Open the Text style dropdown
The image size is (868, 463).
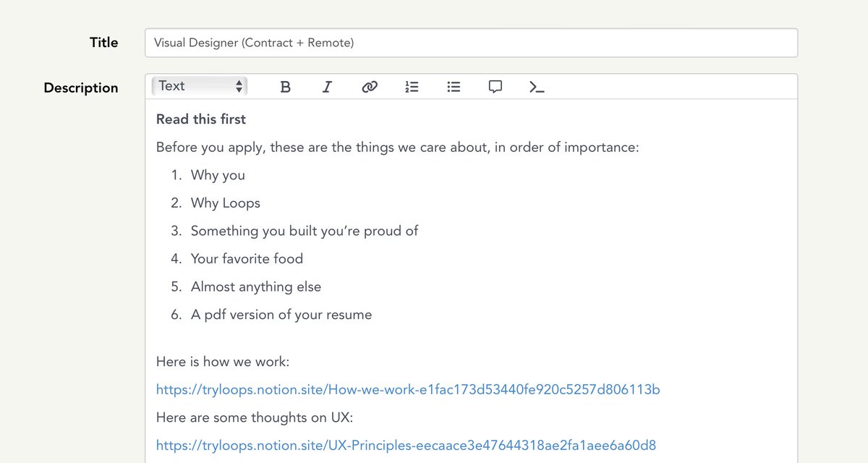pos(200,86)
